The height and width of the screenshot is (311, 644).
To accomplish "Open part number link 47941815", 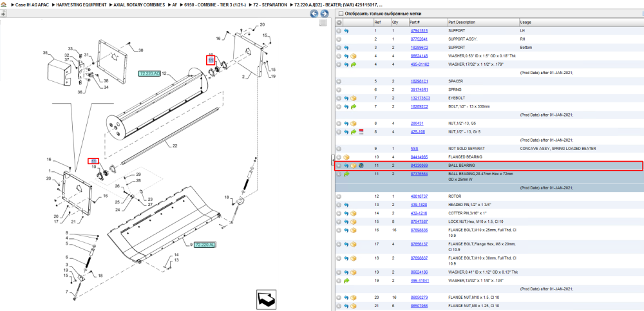I will click(419, 31).
